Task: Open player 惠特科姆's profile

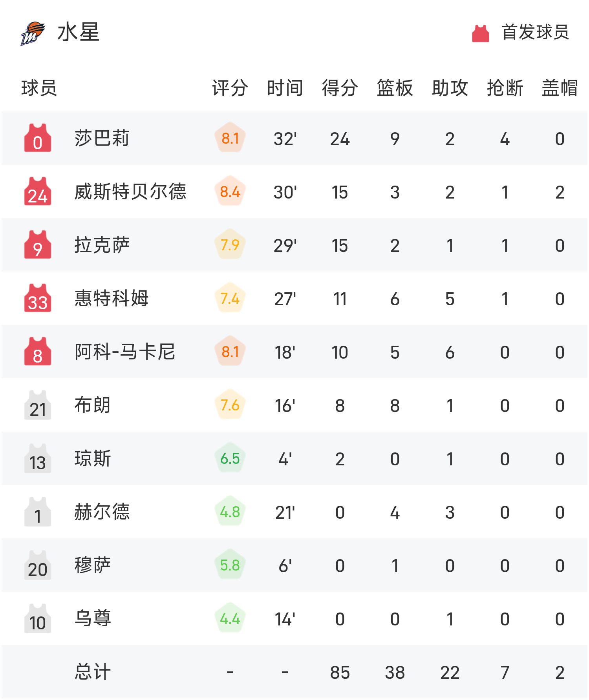Action: click(x=112, y=299)
